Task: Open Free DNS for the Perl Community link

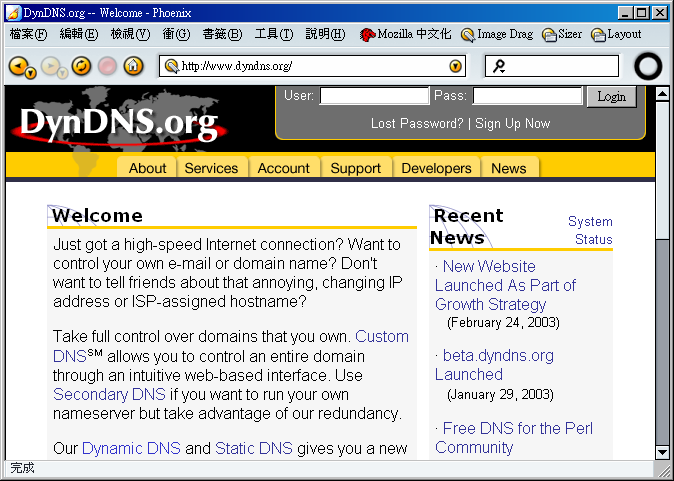Action: pos(514,438)
